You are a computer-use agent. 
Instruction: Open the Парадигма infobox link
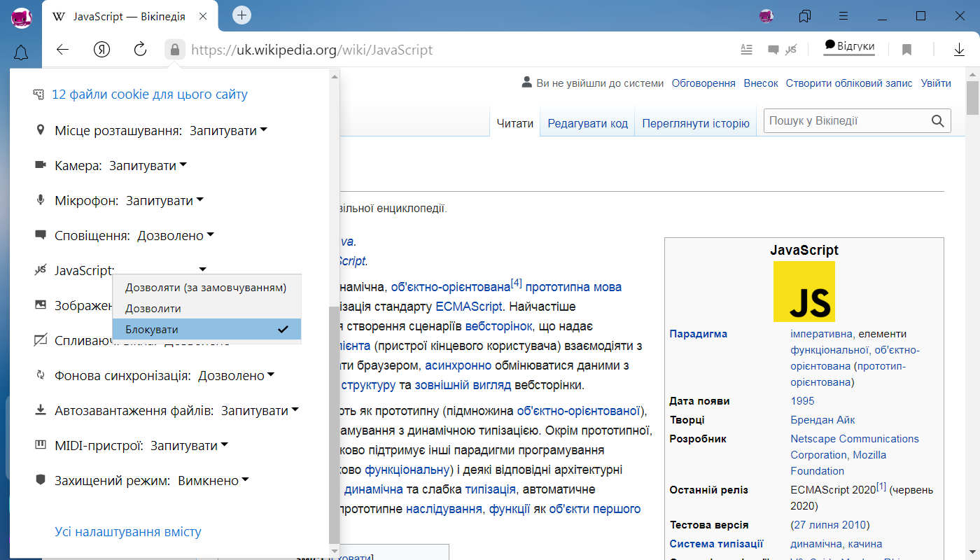(698, 334)
